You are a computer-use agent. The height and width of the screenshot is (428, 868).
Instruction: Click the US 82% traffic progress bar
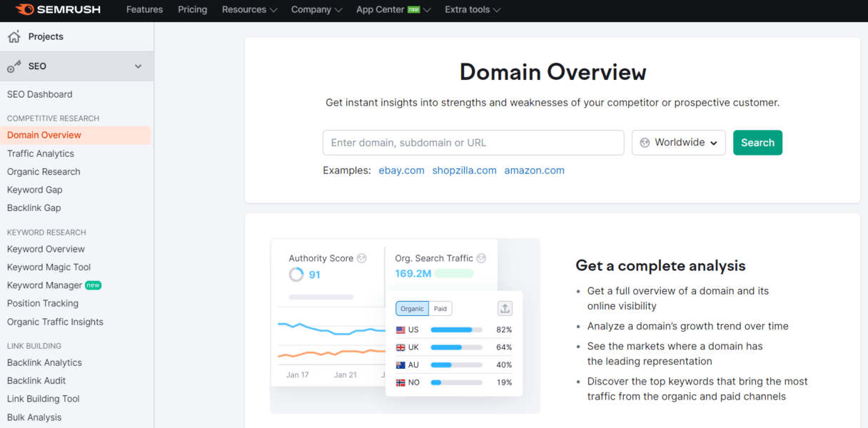point(457,330)
